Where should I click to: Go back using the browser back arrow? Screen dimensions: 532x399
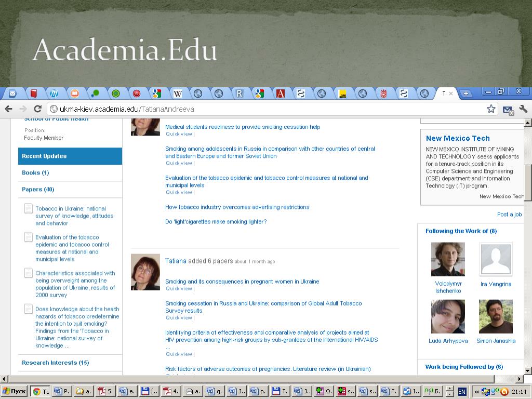coord(8,109)
